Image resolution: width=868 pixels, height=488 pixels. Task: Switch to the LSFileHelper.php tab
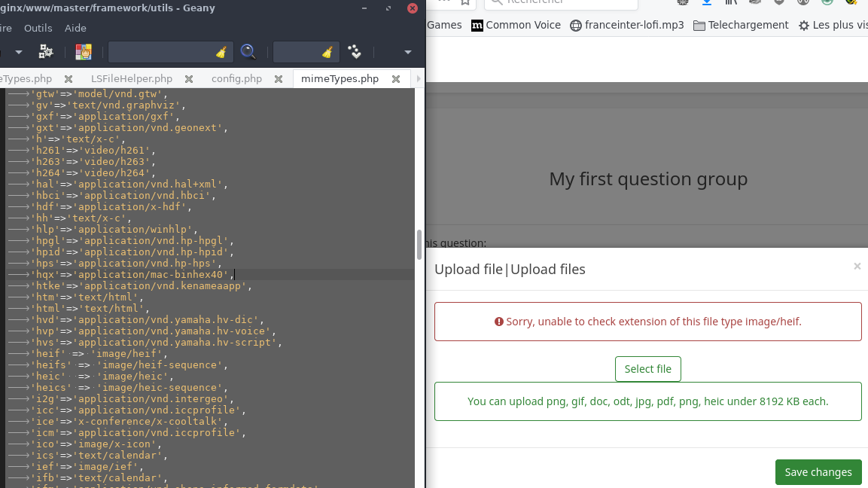coord(132,78)
